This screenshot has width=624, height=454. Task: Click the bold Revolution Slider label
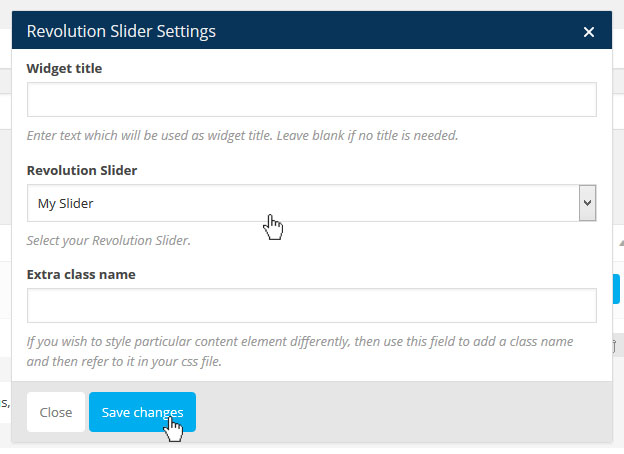point(82,170)
